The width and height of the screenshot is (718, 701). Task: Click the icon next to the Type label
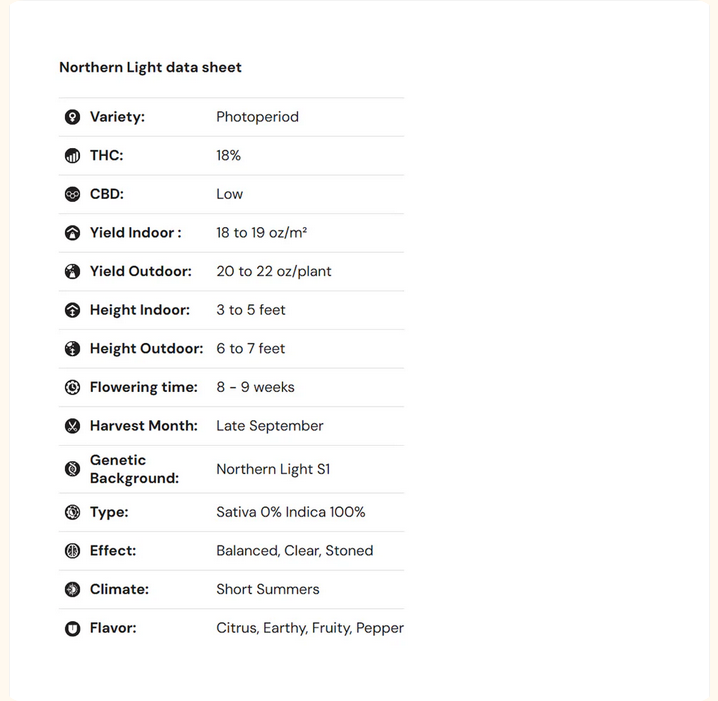click(x=72, y=512)
